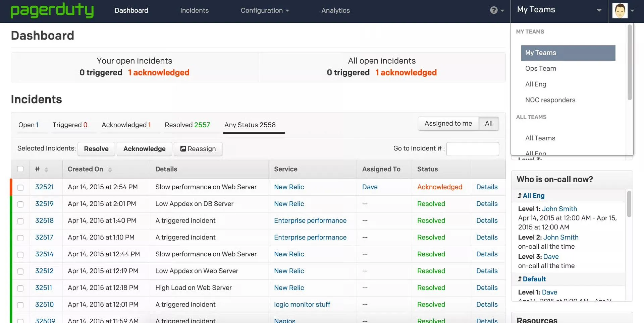Screen dimensions: 644x323
Task: Filter incidents Assigned to me
Action: click(448, 123)
